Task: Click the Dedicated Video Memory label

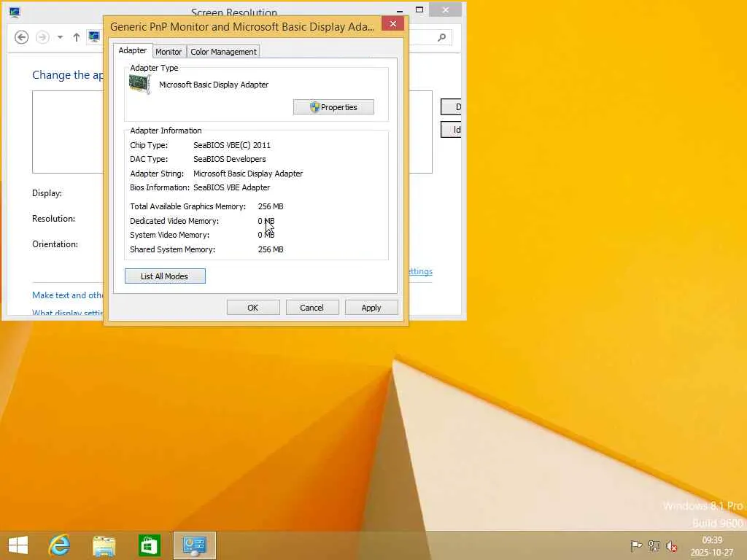Action: coord(174,221)
